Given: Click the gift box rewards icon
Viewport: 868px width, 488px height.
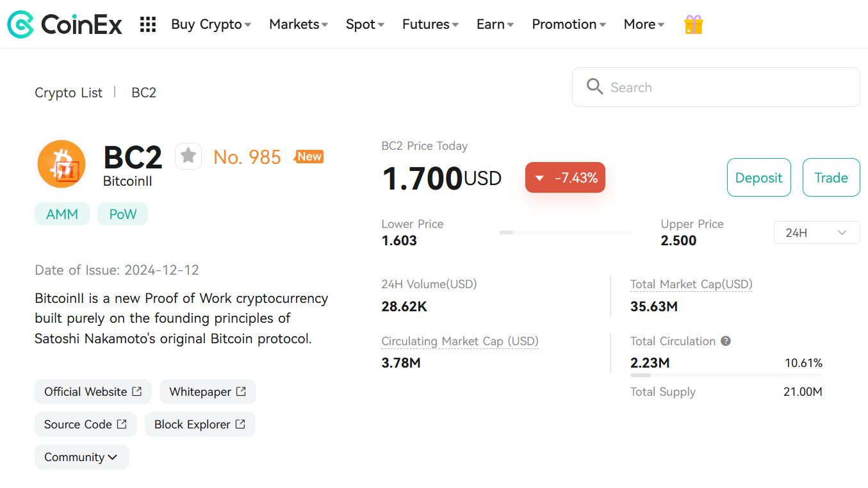Looking at the screenshot, I should (693, 24).
